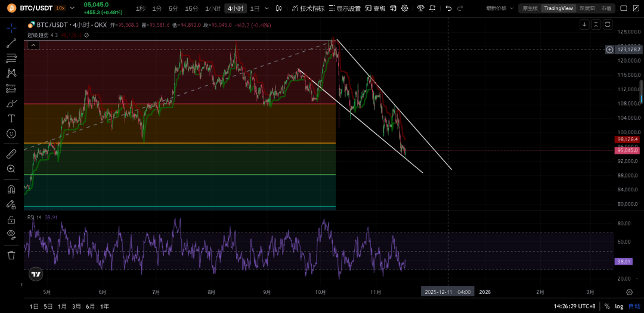Viewport: 644px width, 313px height.
Task: Expand the timeframe interval dropdown arrow
Action: (x=267, y=8)
